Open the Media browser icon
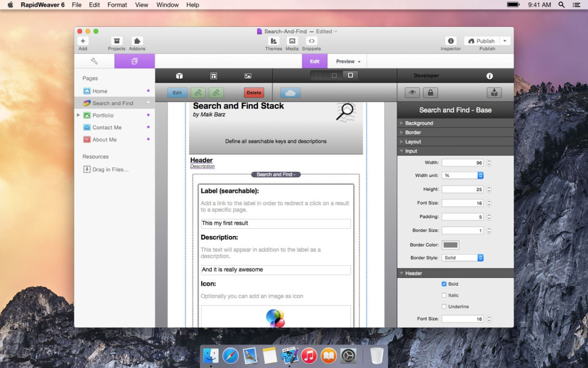The height and width of the screenshot is (368, 588). [292, 41]
